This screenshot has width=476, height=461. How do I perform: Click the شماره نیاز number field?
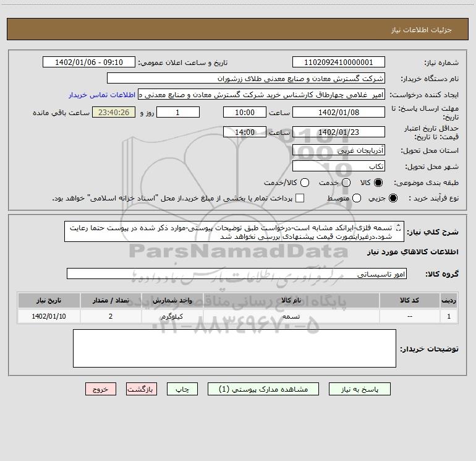pos(339,62)
